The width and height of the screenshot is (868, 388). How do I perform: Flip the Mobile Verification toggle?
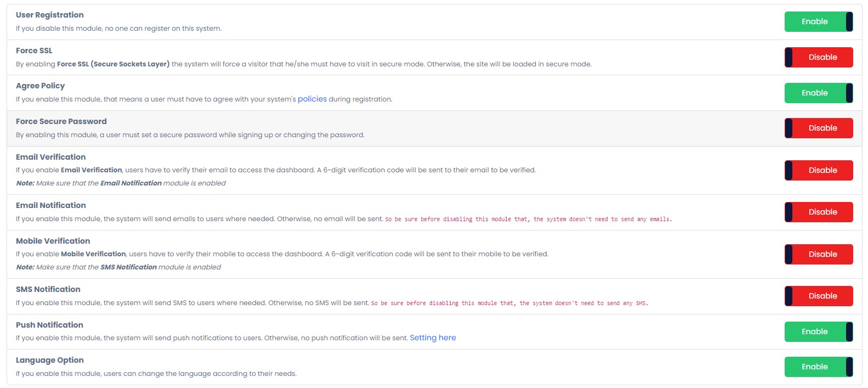click(x=818, y=254)
